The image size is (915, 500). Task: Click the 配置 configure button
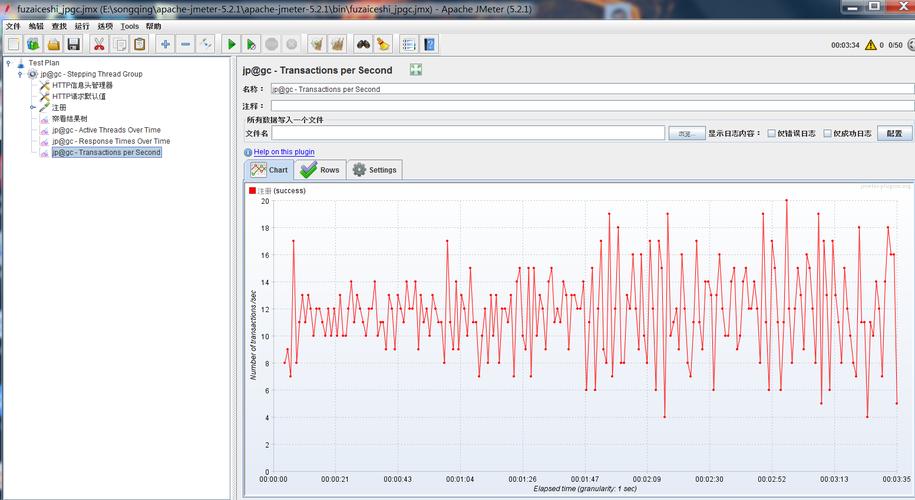894,133
